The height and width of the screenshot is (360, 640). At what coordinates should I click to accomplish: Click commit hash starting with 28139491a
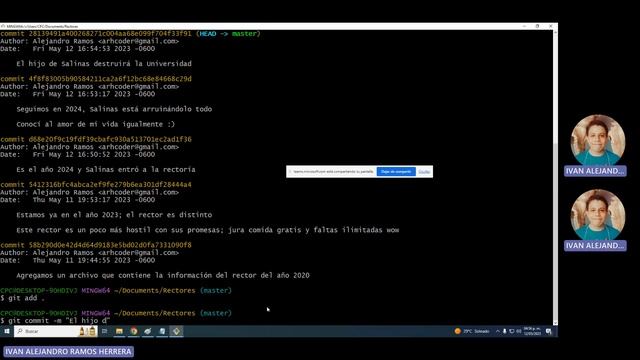click(x=110, y=34)
